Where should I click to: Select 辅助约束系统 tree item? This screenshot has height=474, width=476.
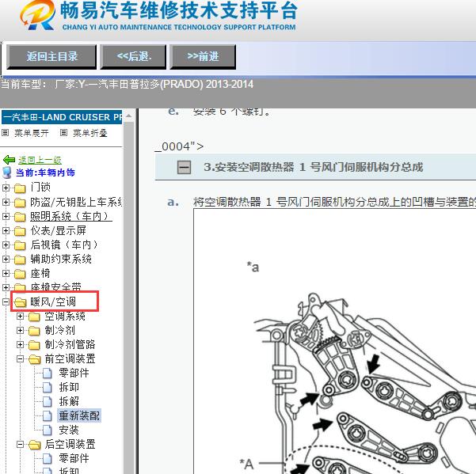[61, 259]
